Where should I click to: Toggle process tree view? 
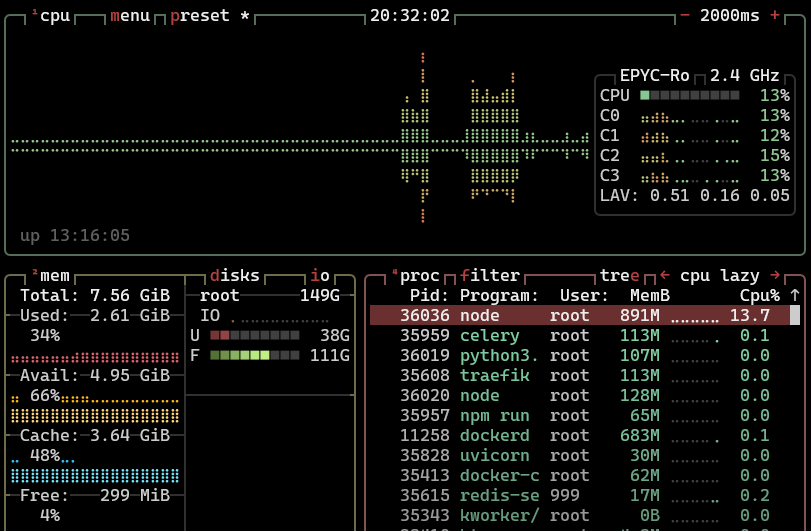pos(620,276)
